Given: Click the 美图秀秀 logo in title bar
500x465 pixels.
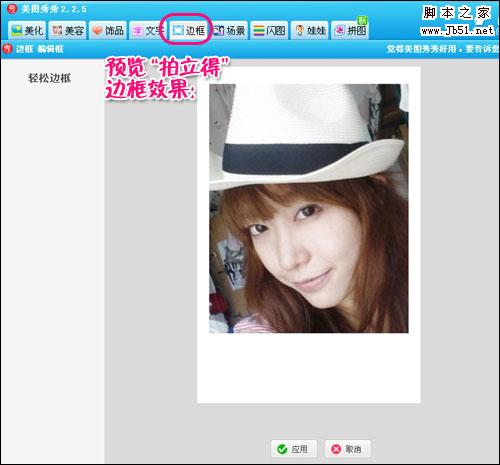Looking at the screenshot, I should (x=12, y=9).
